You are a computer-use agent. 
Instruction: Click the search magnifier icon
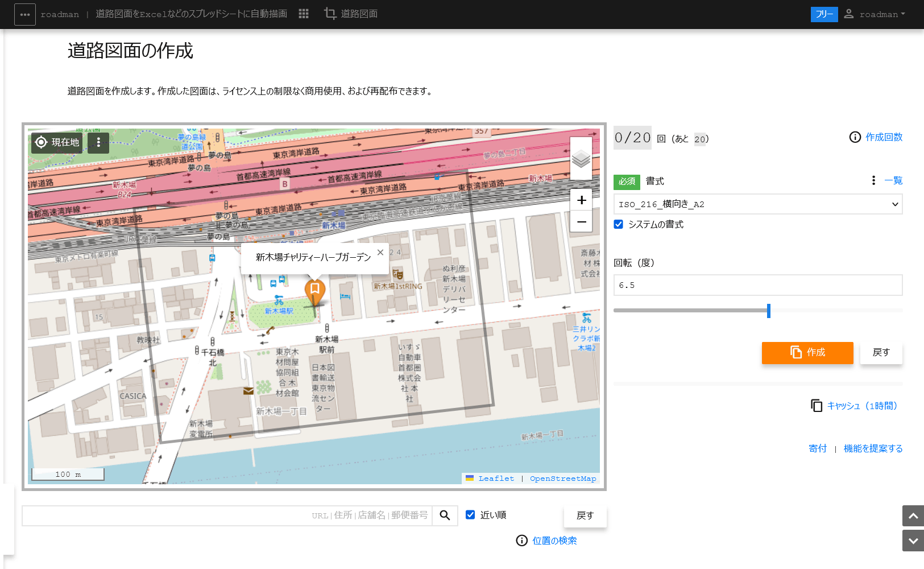(445, 516)
